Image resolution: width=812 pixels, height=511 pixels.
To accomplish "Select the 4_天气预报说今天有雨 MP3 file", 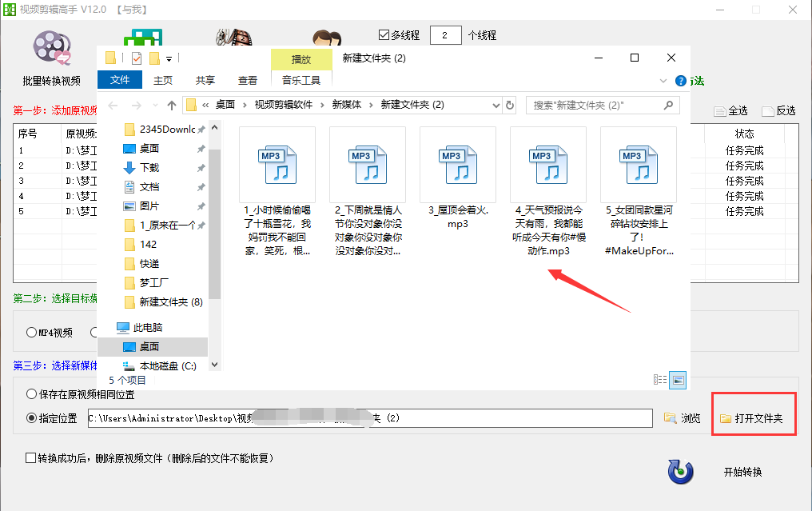I will tap(548, 164).
